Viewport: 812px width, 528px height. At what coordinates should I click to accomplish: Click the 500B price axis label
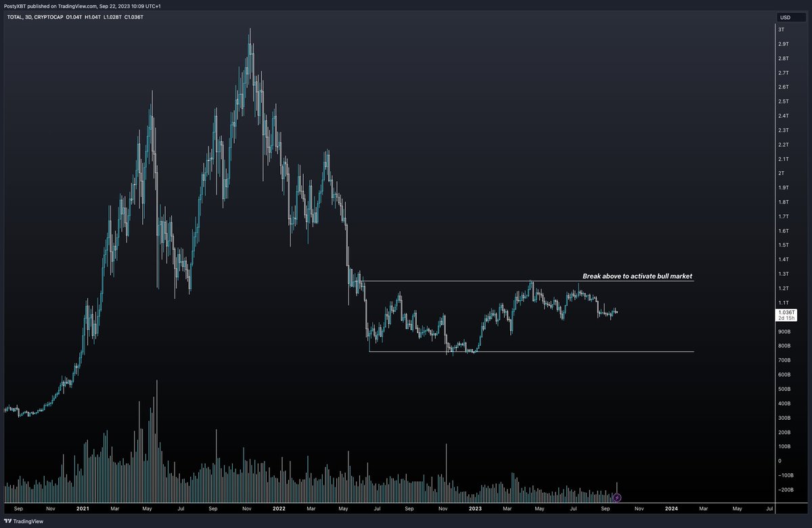click(784, 389)
